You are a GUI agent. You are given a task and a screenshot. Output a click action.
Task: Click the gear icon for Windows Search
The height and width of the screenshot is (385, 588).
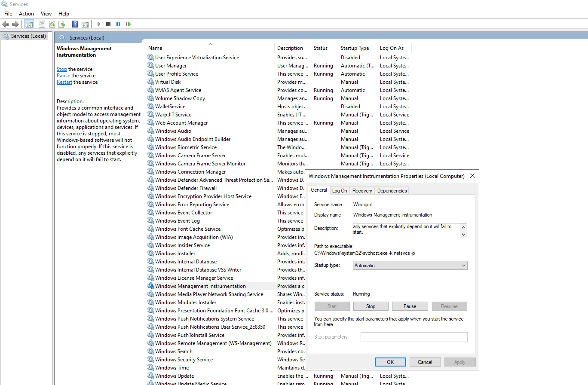pyautogui.click(x=150, y=351)
